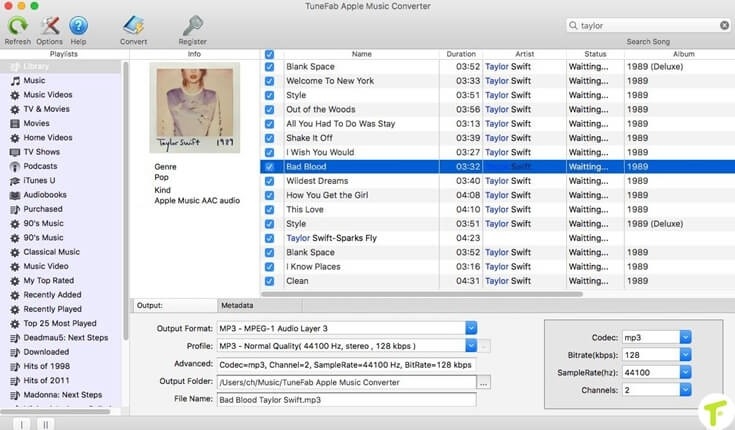The height and width of the screenshot is (430, 735).
Task: Select the Output tab
Action: coord(150,305)
